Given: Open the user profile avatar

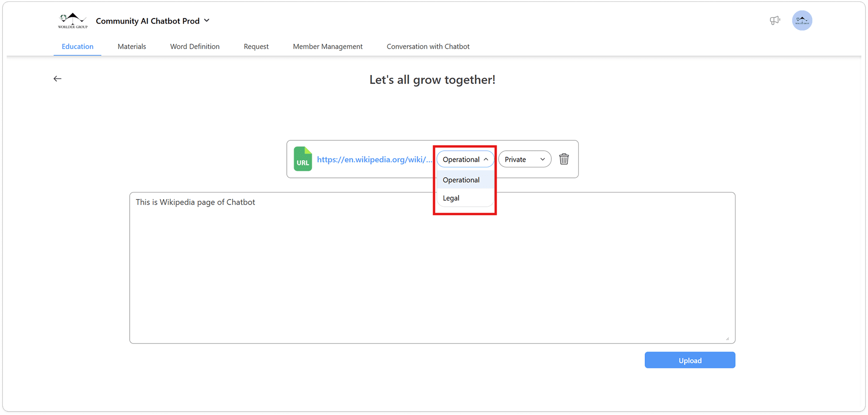Looking at the screenshot, I should tap(802, 21).
